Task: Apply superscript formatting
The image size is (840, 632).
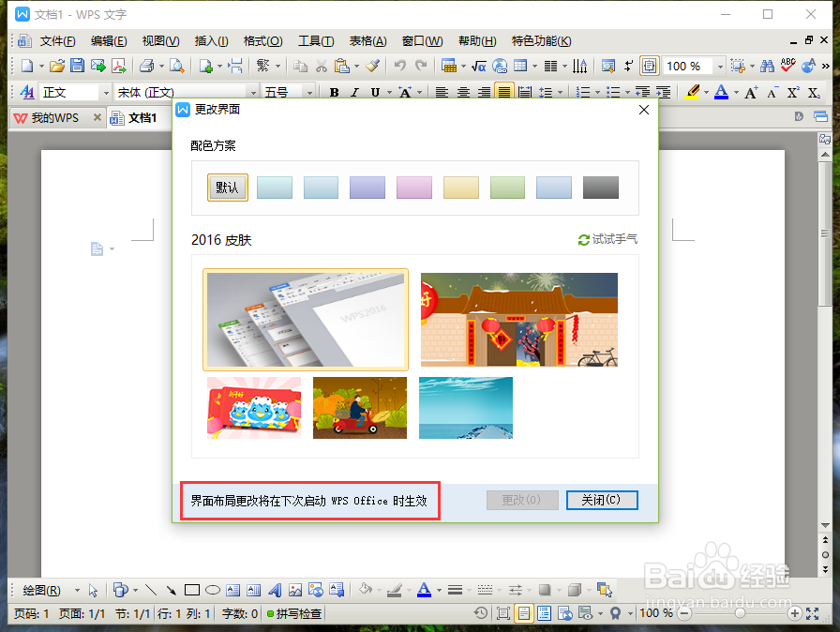Action: point(793,92)
